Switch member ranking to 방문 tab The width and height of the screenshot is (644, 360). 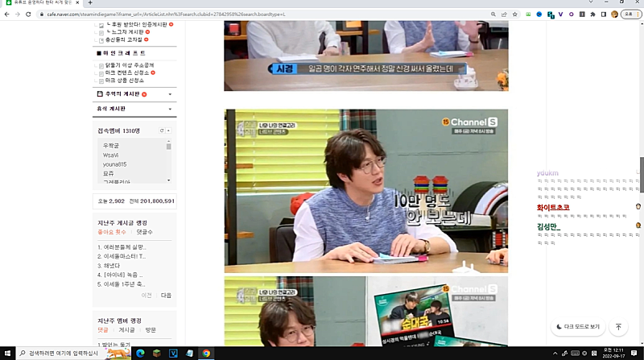point(151,330)
